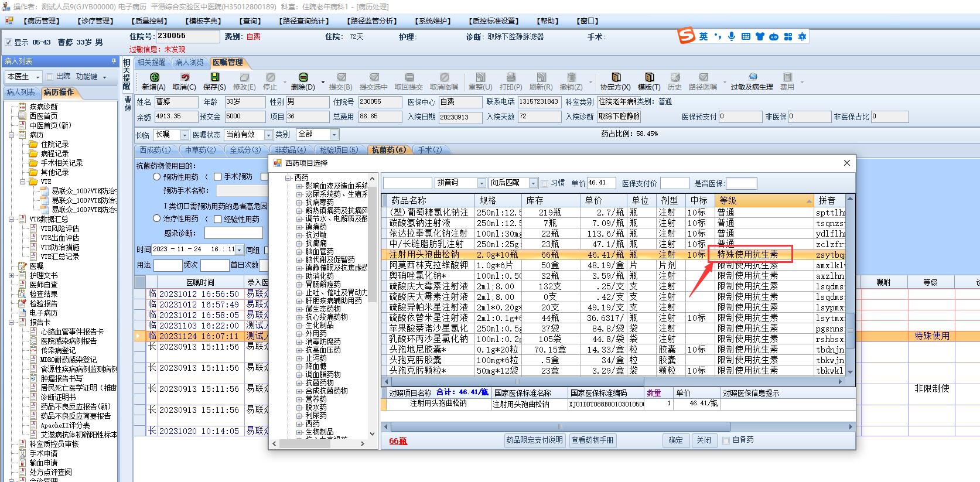
Task: Click the 取消(C) cancel icon
Action: 185,77
